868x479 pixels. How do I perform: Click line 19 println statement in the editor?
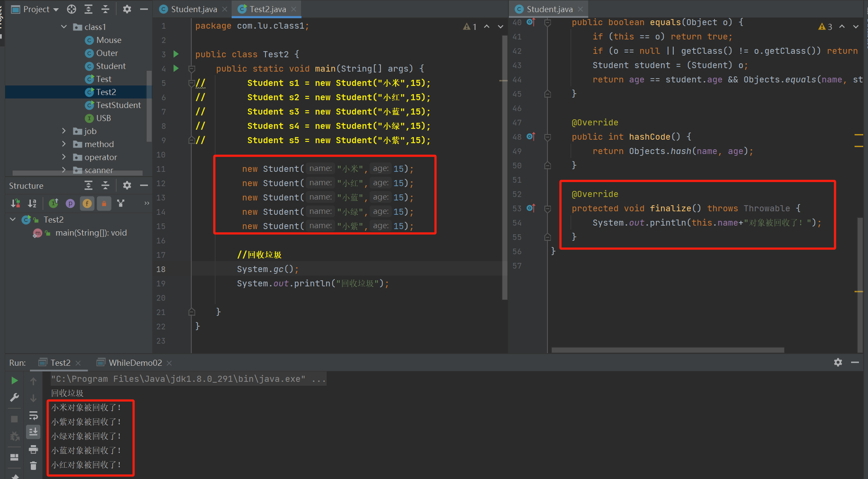312,283
